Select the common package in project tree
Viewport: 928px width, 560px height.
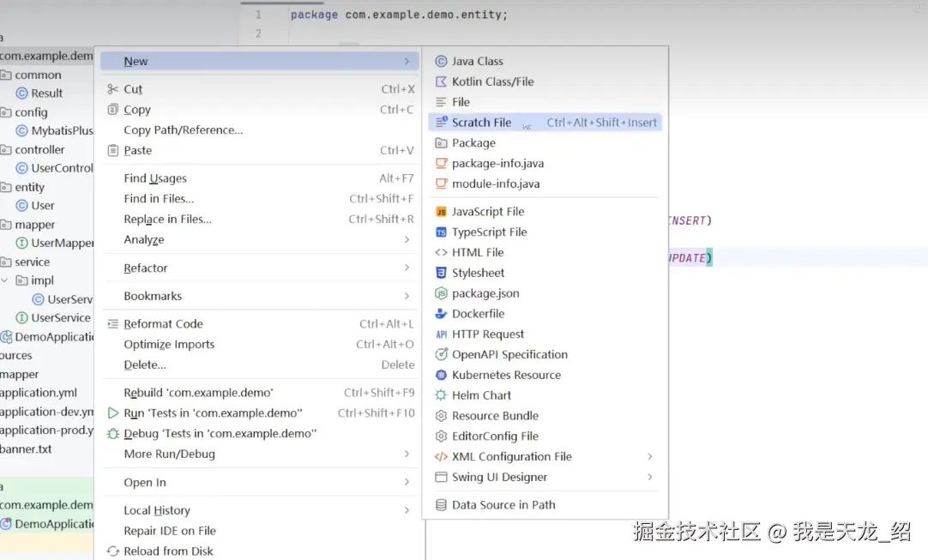38,75
